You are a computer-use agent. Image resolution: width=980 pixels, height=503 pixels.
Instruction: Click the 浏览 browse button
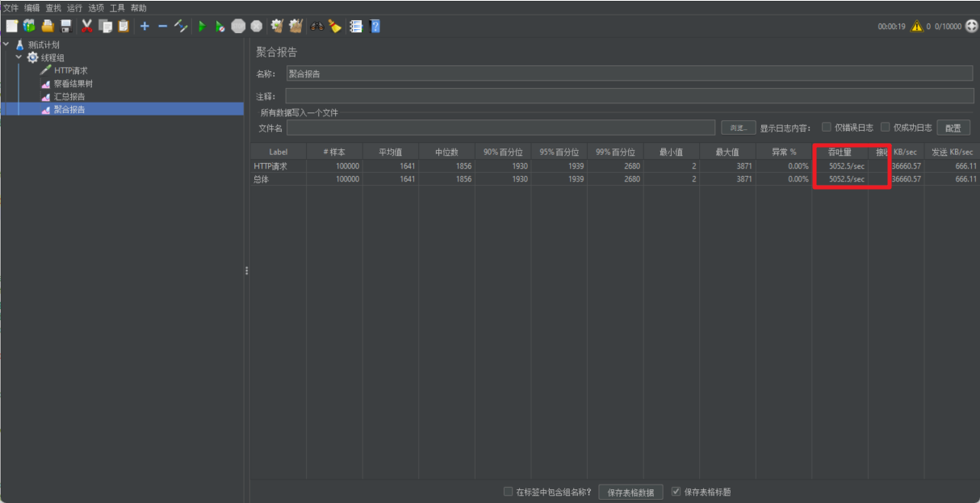click(x=738, y=128)
